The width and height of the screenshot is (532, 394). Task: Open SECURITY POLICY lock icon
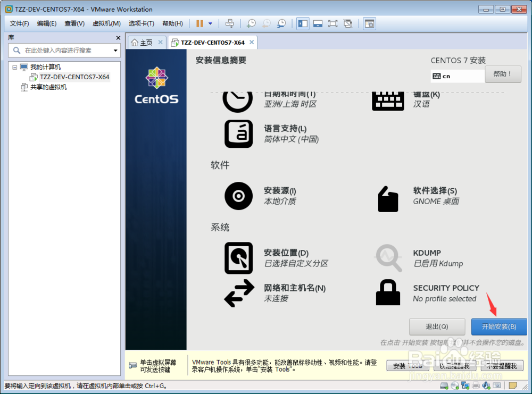[388, 292]
